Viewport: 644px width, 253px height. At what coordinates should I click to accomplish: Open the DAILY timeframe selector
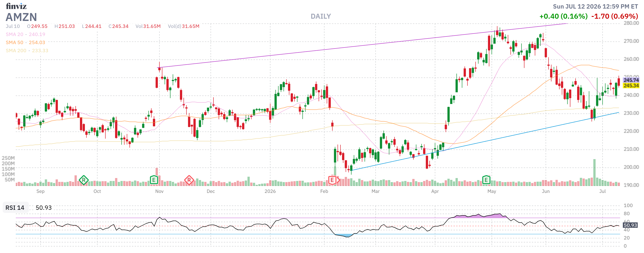coord(320,16)
